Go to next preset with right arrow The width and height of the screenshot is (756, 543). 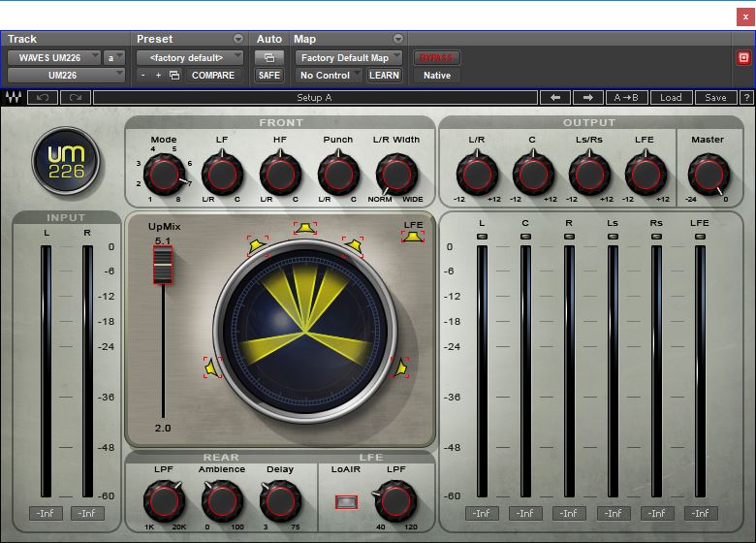(587, 97)
